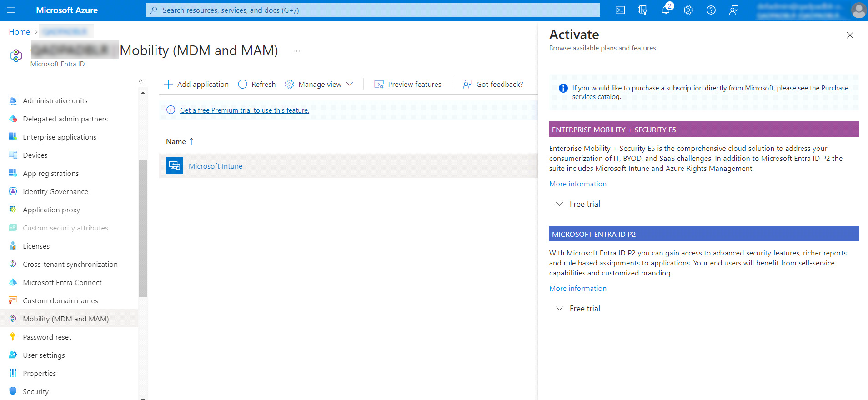Click Get a free Premium trial link
This screenshot has height=400, width=868.
point(244,110)
